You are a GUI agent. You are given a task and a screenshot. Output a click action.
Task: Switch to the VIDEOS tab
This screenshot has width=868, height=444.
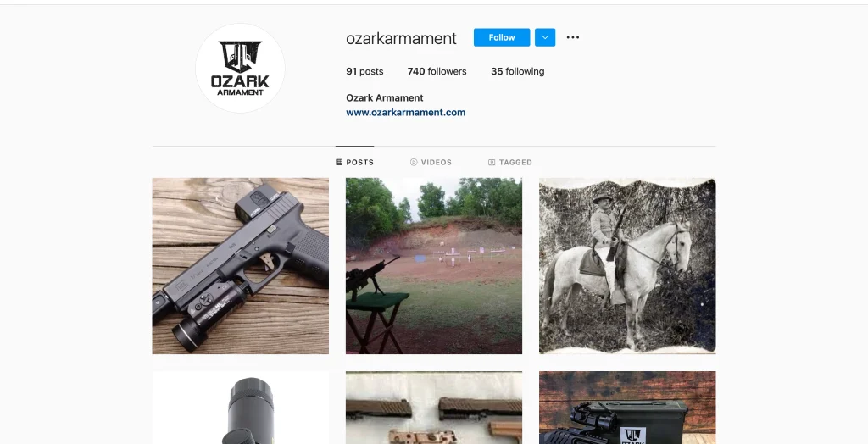coord(431,162)
